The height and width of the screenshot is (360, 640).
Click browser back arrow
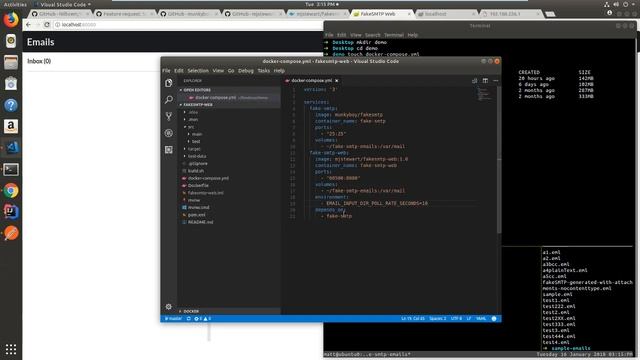(x=28, y=24)
